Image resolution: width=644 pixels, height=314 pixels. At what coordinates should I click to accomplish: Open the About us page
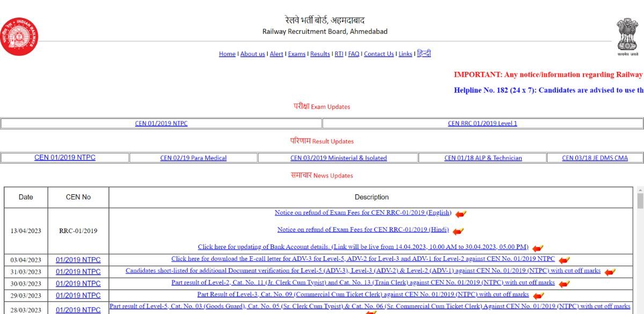pos(252,54)
